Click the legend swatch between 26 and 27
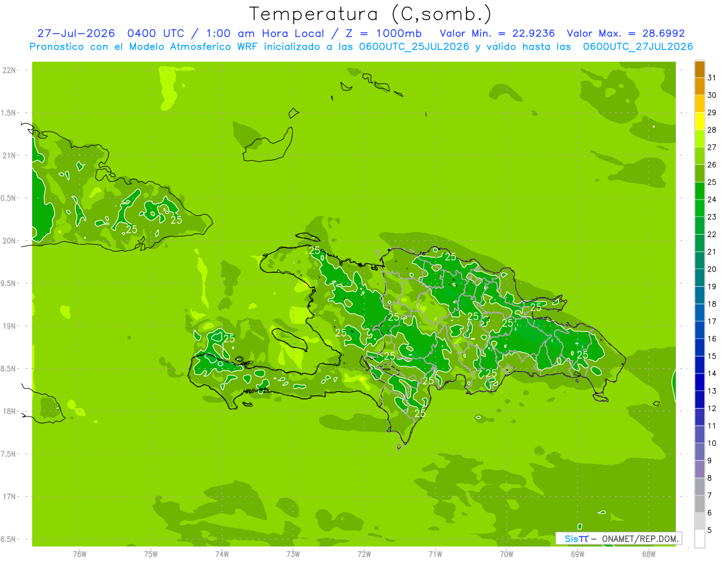The image size is (728, 562). click(x=699, y=156)
